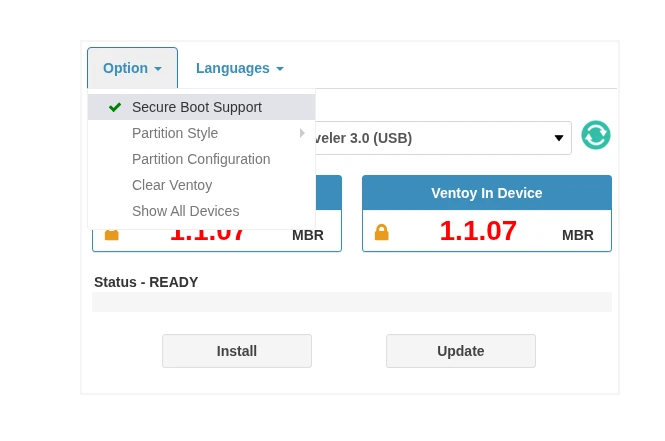The width and height of the screenshot is (665, 441).
Task: Open the Option menu
Action: coord(132,68)
